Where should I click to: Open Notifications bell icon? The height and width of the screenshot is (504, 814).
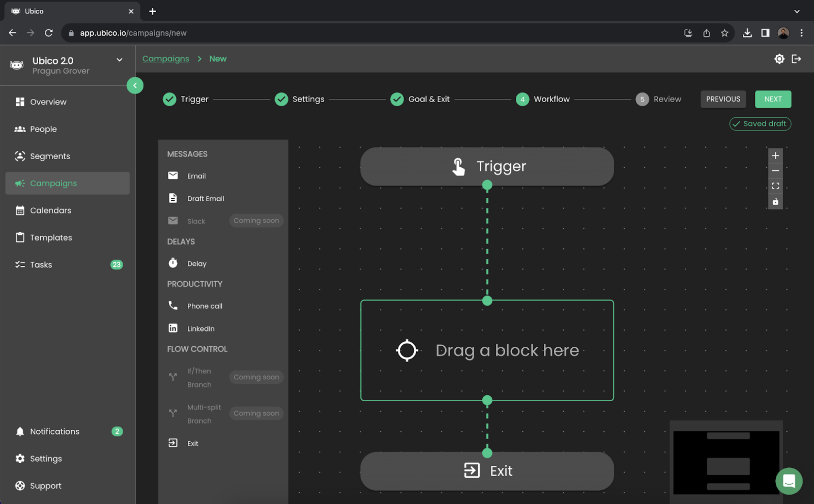coord(20,431)
